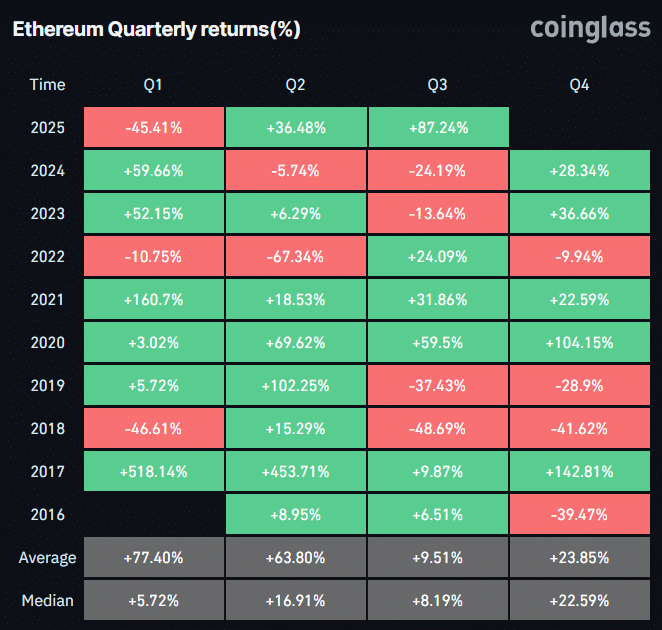Image resolution: width=662 pixels, height=630 pixels.
Task: Select the 2025 row label
Action: [x=48, y=128]
